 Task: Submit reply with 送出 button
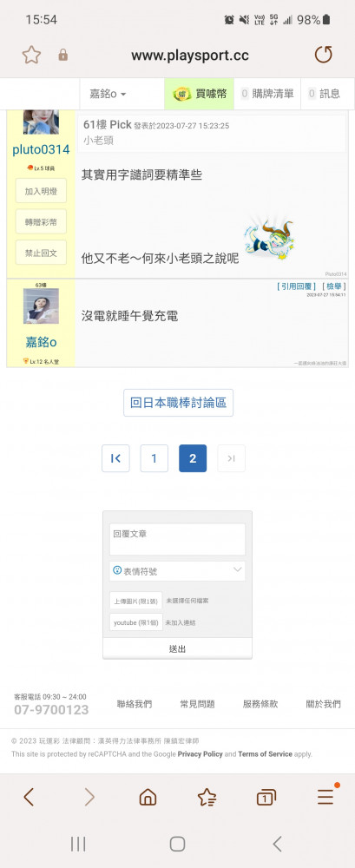coord(177,648)
